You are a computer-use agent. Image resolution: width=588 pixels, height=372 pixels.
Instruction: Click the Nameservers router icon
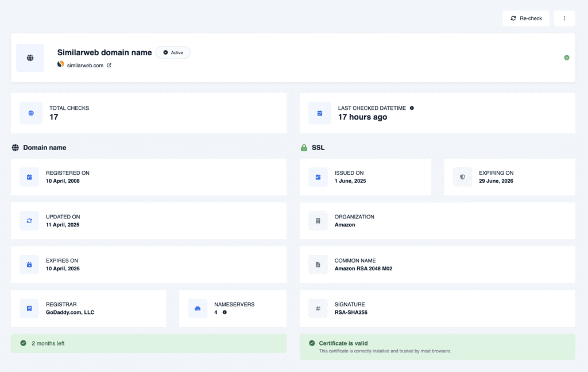point(198,309)
